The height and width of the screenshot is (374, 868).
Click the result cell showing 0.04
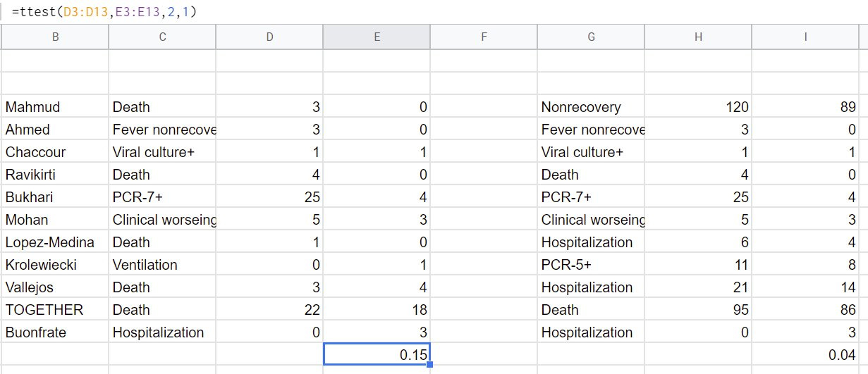805,354
